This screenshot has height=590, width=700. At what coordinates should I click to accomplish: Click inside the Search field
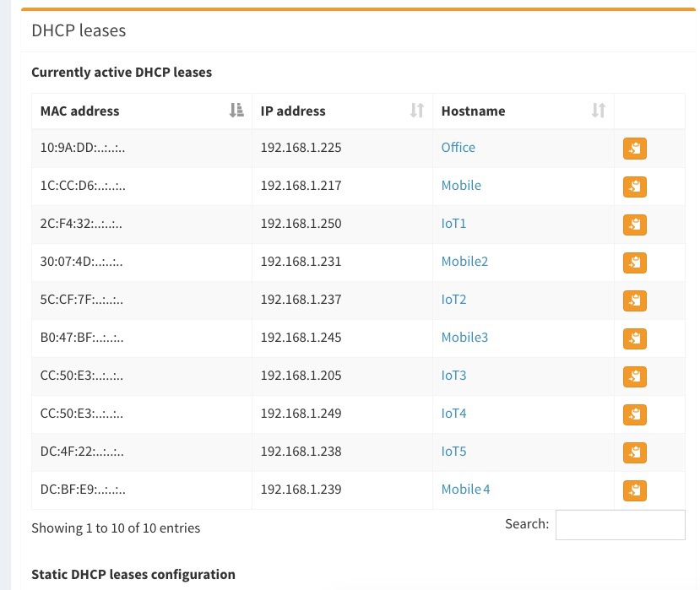click(620, 523)
